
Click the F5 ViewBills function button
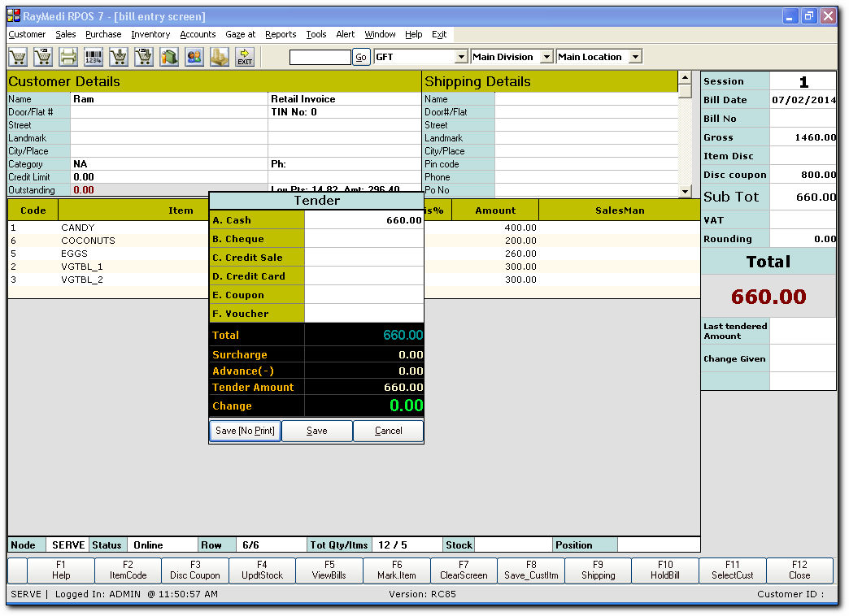tap(329, 570)
